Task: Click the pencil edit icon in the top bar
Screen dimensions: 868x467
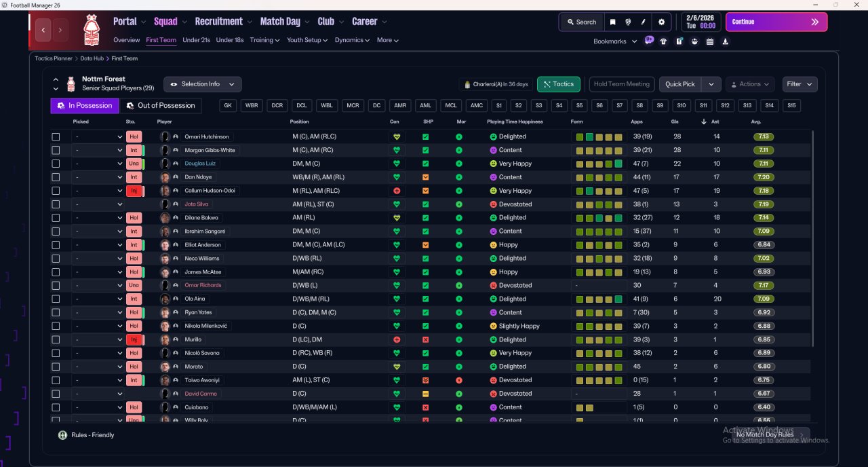Action: (x=644, y=22)
